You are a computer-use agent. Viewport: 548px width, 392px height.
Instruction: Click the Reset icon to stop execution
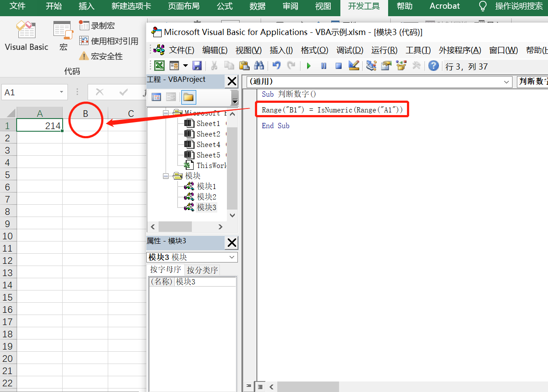click(x=339, y=65)
